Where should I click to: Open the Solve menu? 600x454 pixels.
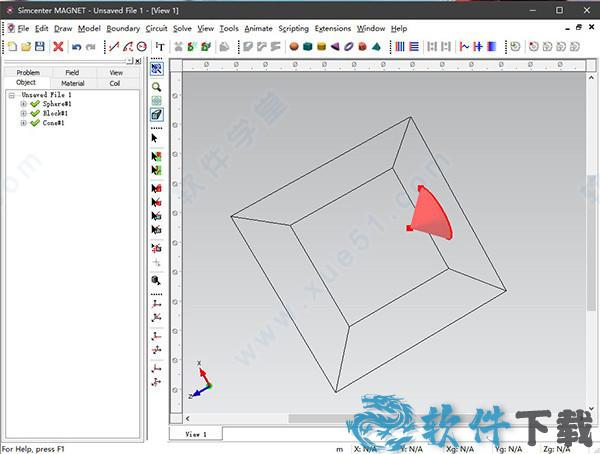pyautogui.click(x=182, y=29)
